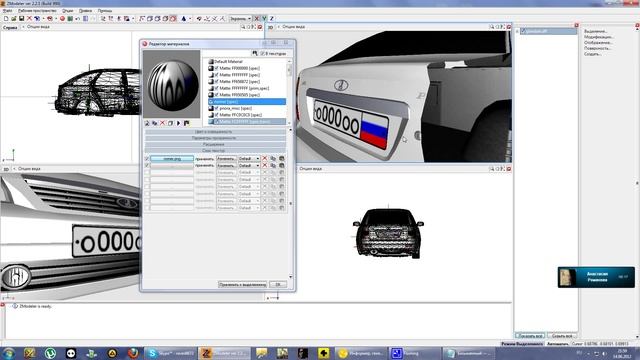Viewport: 640px width, 360px height.
Task: Toggle checkbox of Matte FF656872 [spec] material
Action: (217, 82)
